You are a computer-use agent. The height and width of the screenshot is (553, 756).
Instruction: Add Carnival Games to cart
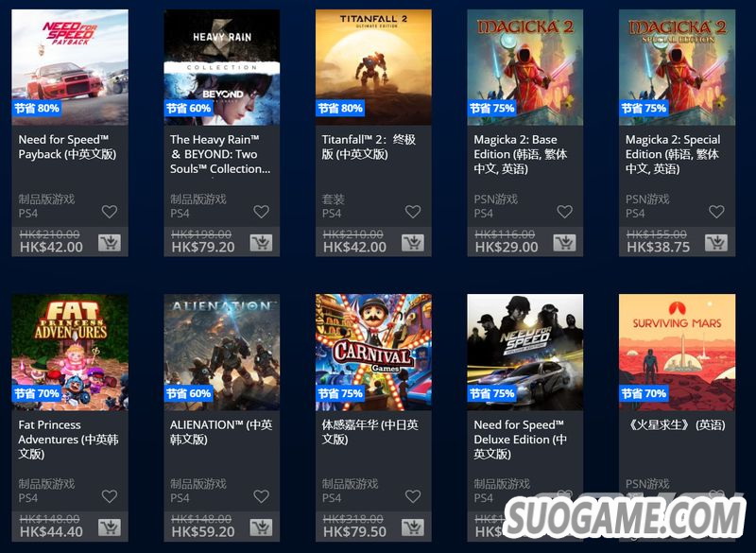(x=413, y=527)
